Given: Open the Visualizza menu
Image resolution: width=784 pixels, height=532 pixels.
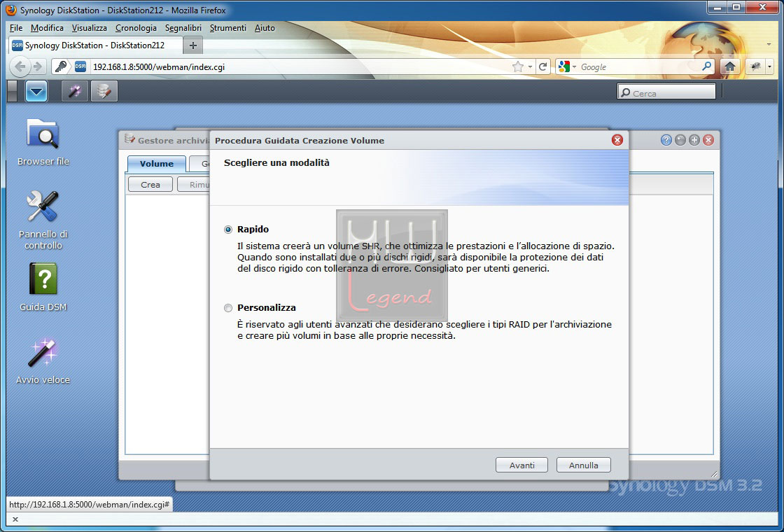Looking at the screenshot, I should pyautogui.click(x=90, y=28).
